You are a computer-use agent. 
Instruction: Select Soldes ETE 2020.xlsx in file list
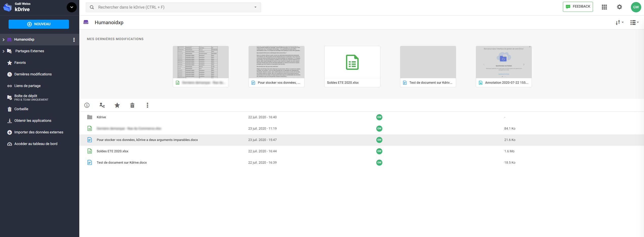(362, 151)
